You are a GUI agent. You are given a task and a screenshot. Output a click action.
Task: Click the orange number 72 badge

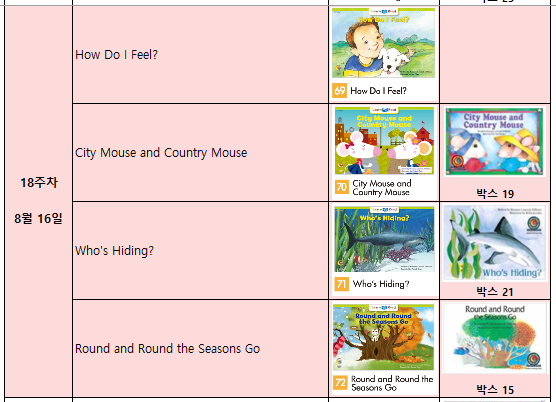pos(340,383)
